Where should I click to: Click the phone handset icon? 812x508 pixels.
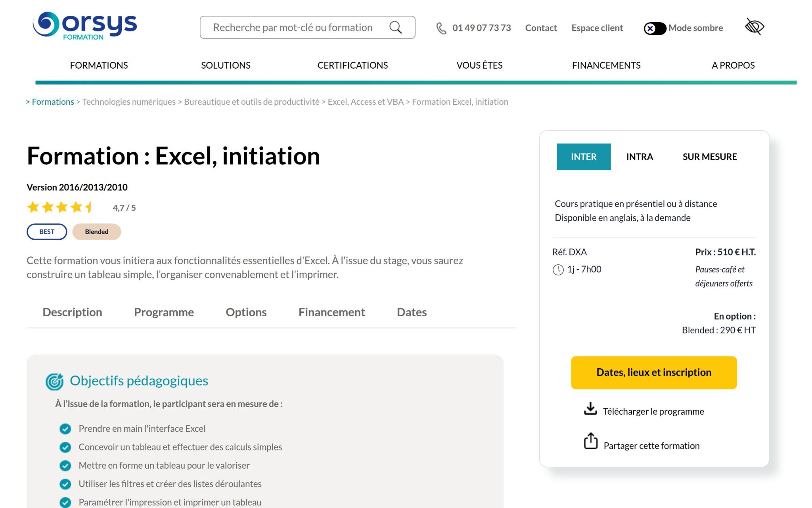pos(441,28)
